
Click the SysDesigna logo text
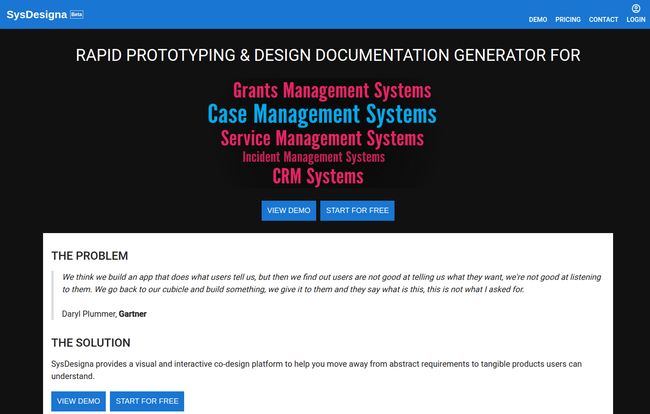coord(36,15)
